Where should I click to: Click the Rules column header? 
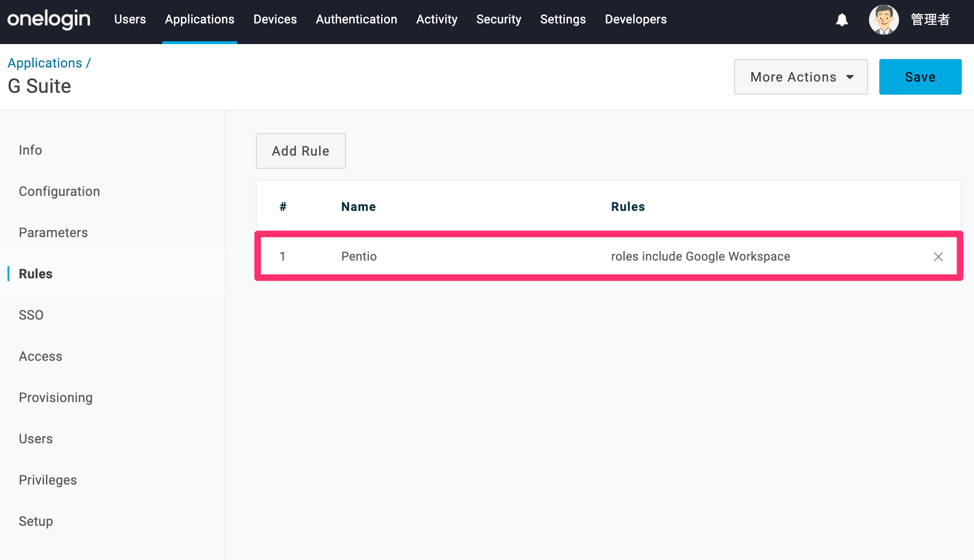pyautogui.click(x=628, y=207)
